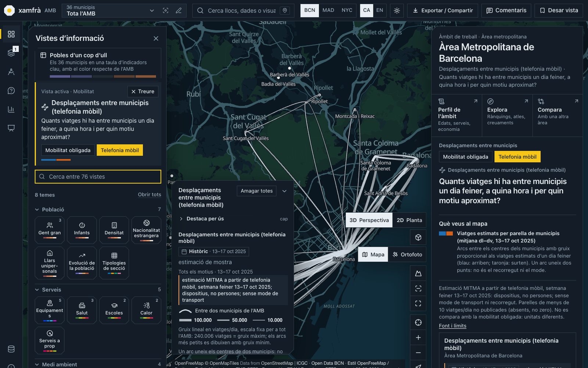Open the bar chart sidebar icon

pos(11,109)
